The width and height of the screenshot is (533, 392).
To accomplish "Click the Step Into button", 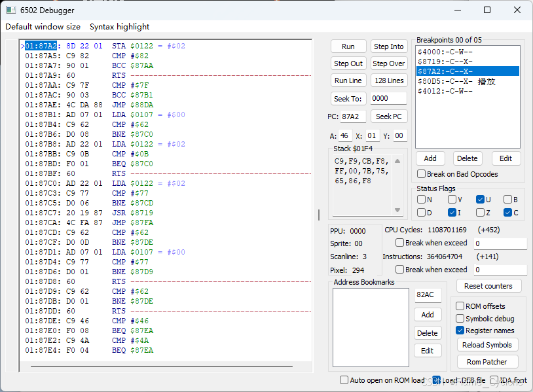I will (x=388, y=46).
